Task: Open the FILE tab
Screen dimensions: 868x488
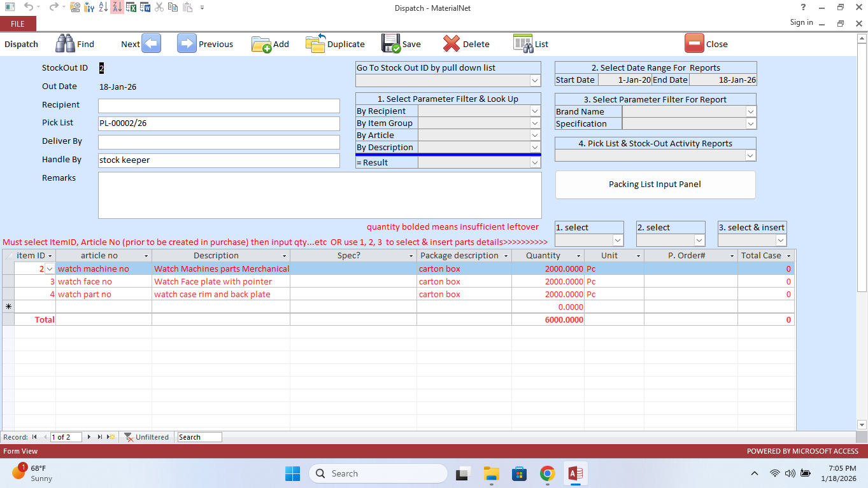Action: (18, 24)
